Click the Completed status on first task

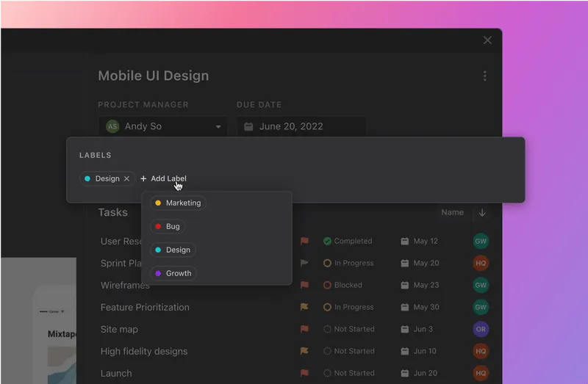[x=348, y=241]
